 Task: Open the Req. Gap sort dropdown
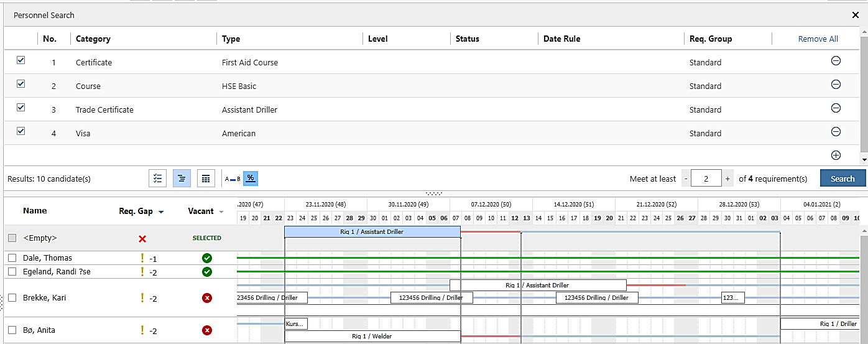coord(161,212)
